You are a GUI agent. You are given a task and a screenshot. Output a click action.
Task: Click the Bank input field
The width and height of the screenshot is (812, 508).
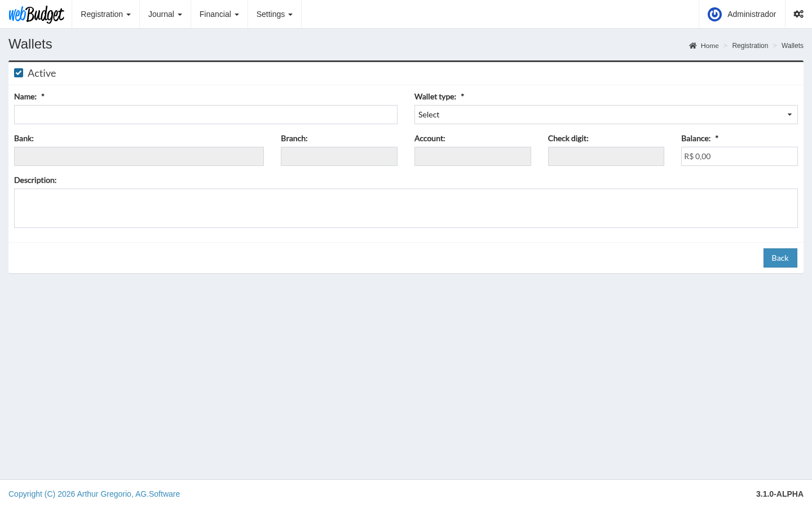click(139, 156)
